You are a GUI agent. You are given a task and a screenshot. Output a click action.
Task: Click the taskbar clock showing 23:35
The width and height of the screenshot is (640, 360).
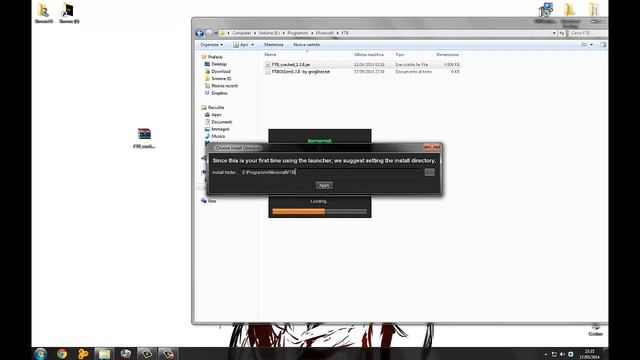click(x=589, y=354)
